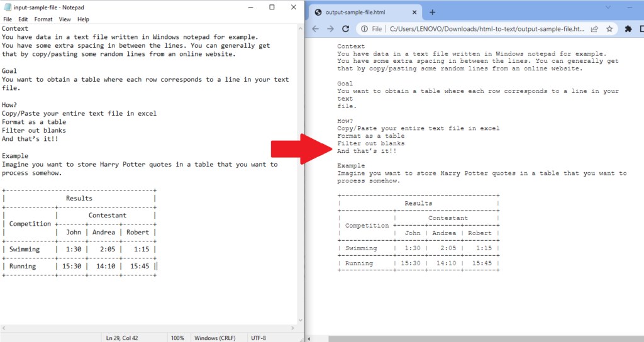Click the Share this page icon

tap(595, 29)
